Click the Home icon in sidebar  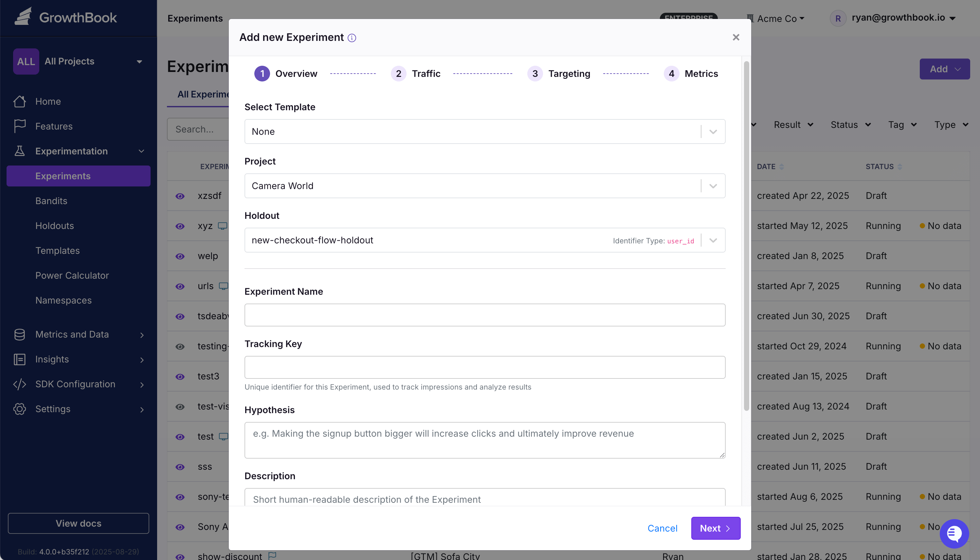[x=20, y=101]
